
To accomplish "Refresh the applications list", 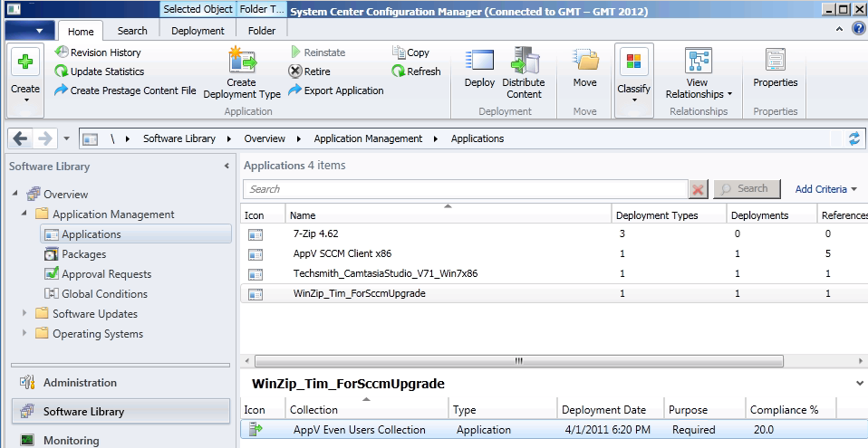I will point(416,71).
